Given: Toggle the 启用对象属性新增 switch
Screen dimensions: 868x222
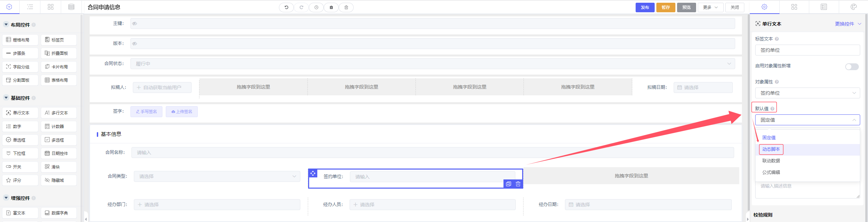Looking at the screenshot, I should [852, 67].
